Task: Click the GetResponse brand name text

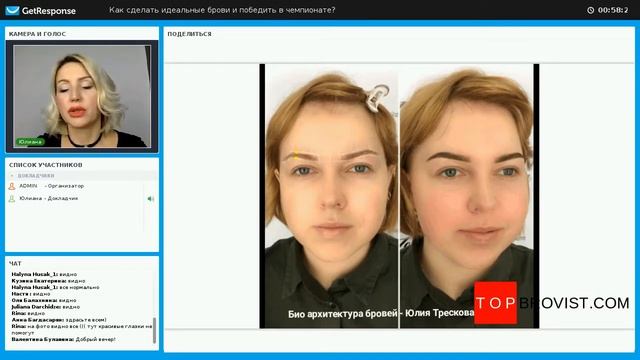Action: coord(49,11)
